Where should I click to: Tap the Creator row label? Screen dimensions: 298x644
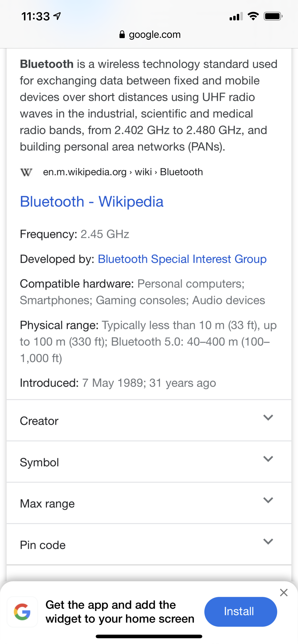point(39,421)
